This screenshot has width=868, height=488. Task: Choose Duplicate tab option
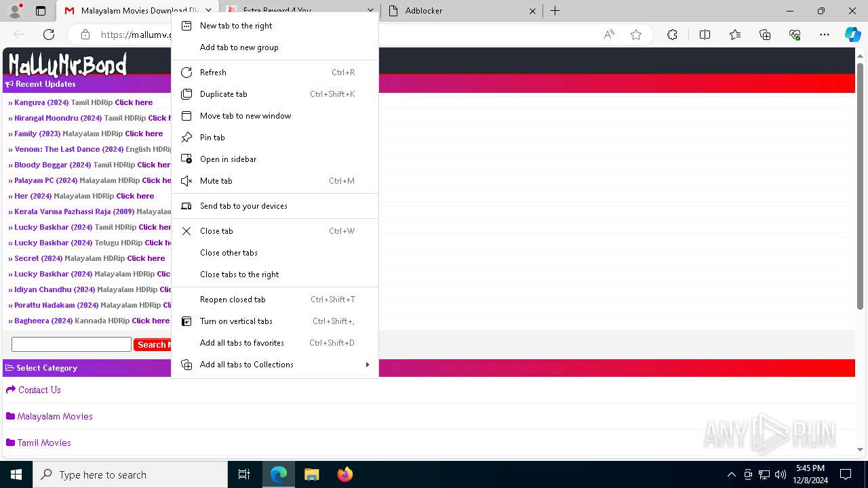point(275,94)
